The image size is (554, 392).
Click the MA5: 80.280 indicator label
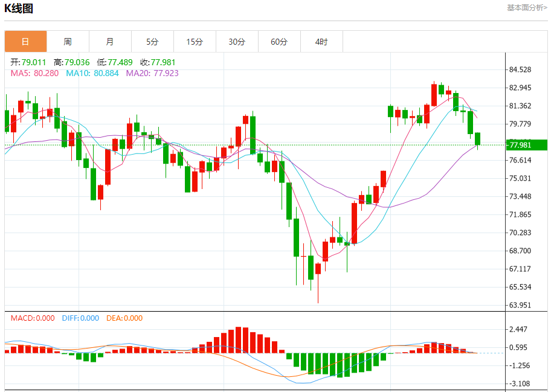[x=34, y=73]
